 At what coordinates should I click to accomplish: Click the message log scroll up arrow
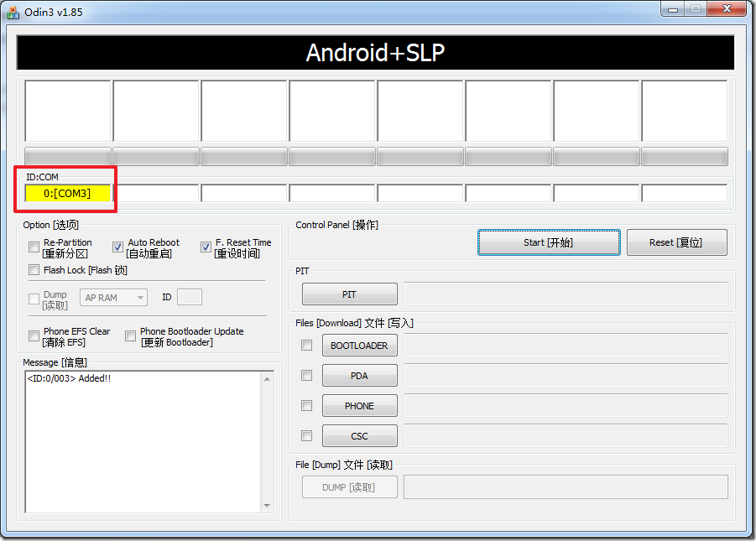tap(267, 379)
